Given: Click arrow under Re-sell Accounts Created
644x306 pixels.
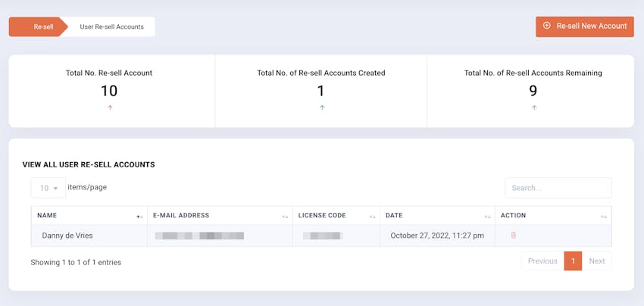Looking at the screenshot, I should [321, 108].
